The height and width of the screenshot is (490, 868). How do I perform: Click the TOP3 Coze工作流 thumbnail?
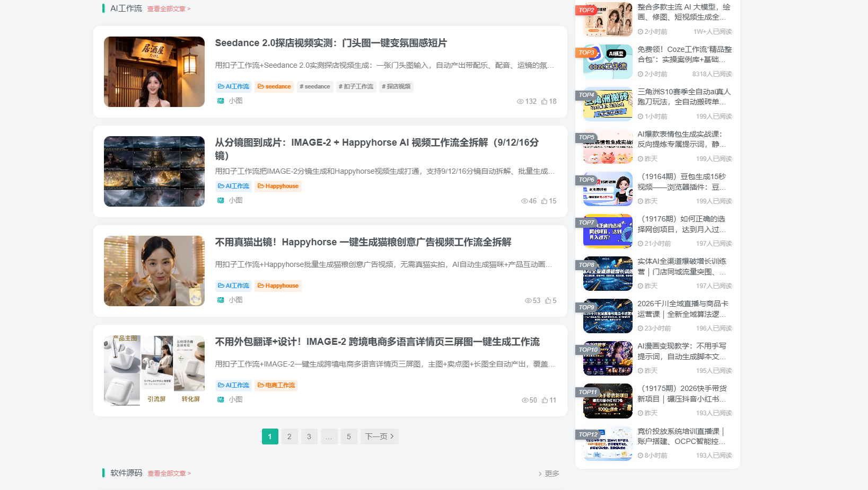pyautogui.click(x=608, y=61)
